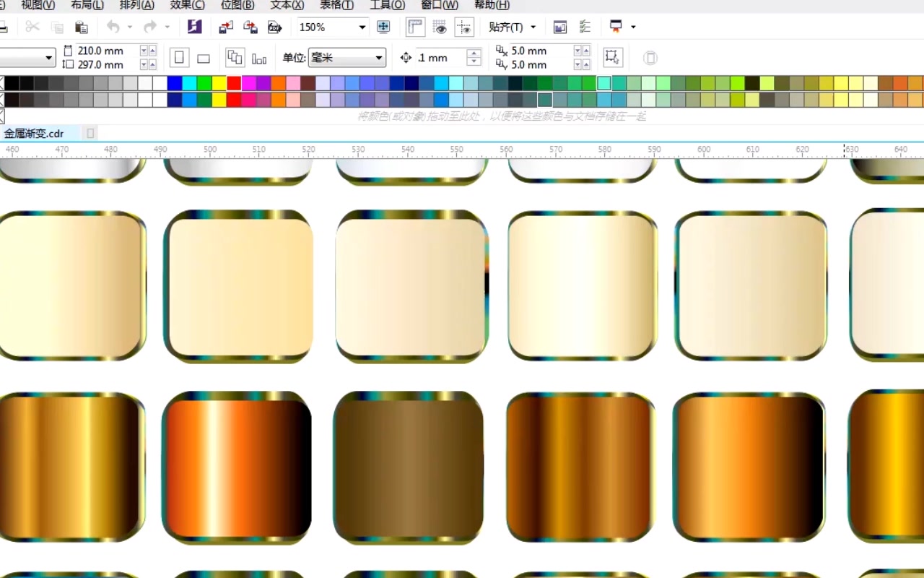Toggle rulers display
Screen dimensions: 924x578
click(415, 27)
